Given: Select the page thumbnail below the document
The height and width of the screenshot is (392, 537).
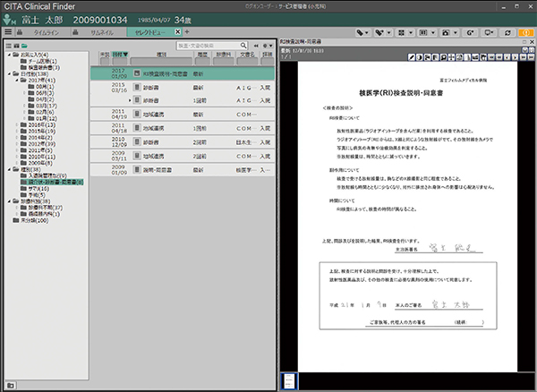Looking at the screenshot, I should pyautogui.click(x=290, y=379).
